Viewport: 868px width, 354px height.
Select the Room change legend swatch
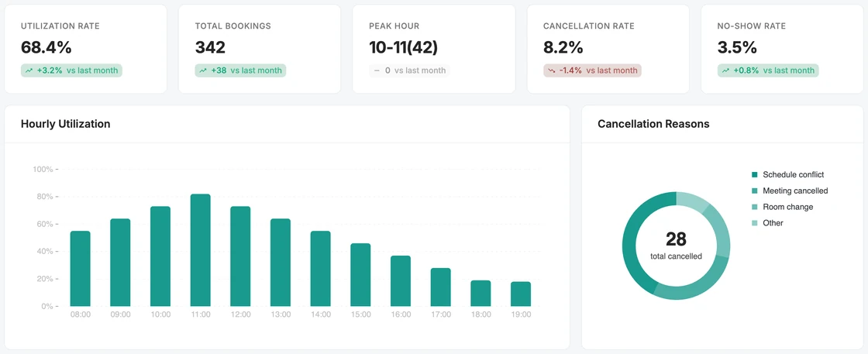pyautogui.click(x=755, y=207)
